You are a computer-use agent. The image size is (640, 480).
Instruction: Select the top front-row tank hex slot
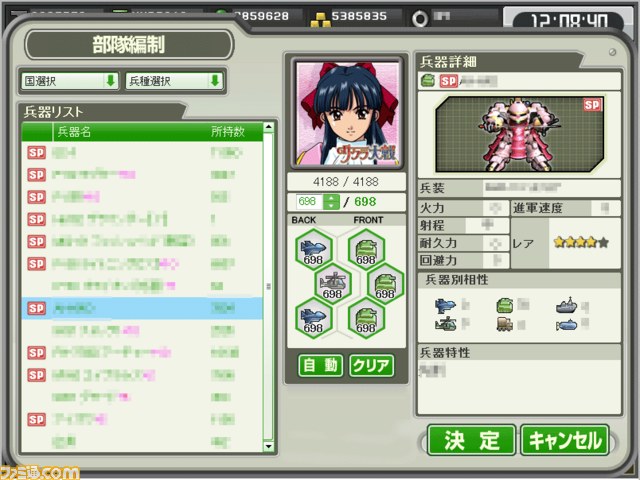[x=366, y=249]
